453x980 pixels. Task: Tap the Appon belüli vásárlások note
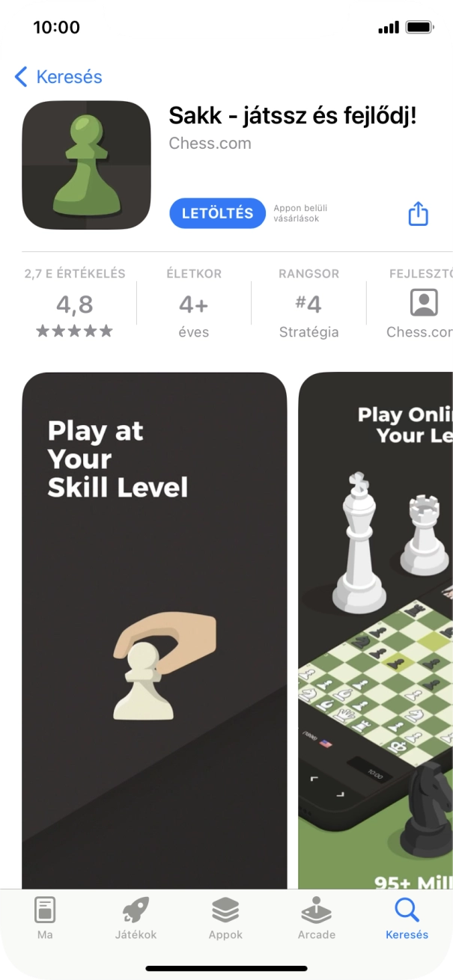pos(300,213)
